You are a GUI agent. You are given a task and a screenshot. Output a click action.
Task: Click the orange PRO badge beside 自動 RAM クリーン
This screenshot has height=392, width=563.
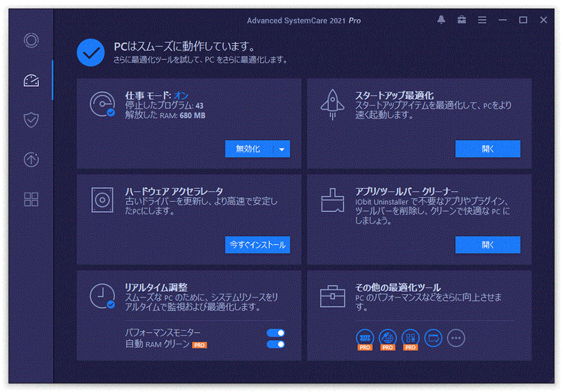pyautogui.click(x=199, y=345)
